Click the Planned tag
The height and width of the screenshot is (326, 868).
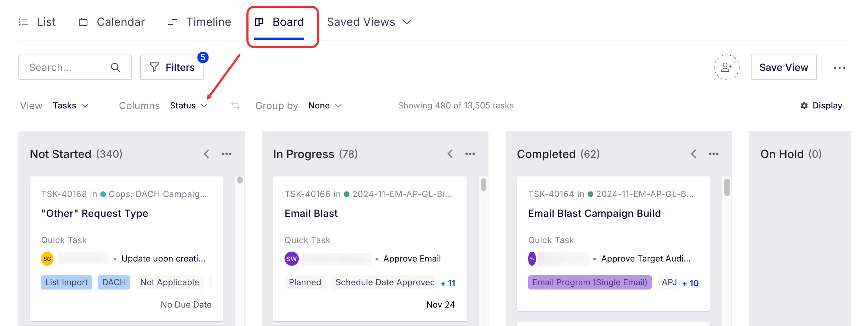pos(305,282)
